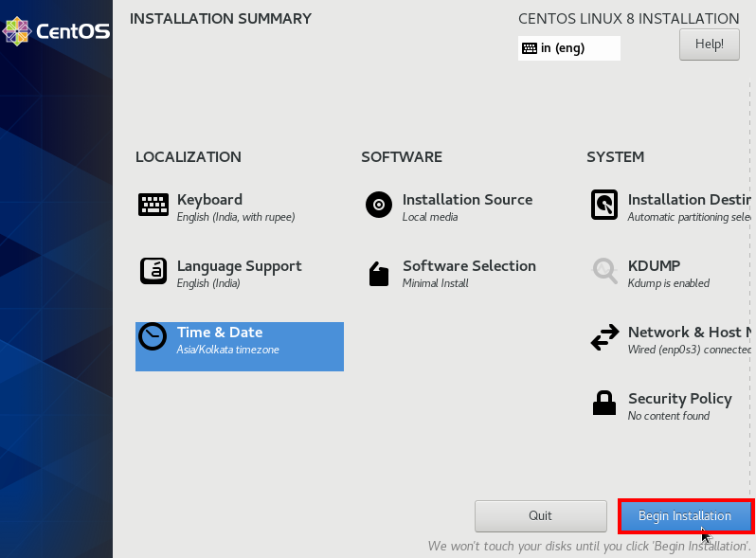Click the Language Support icon

pos(153,271)
